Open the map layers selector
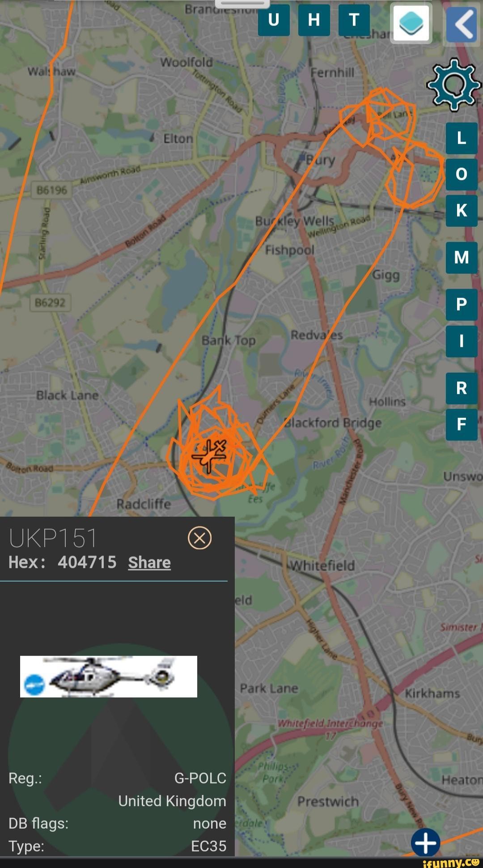Image resolution: width=483 pixels, height=868 pixels. click(411, 23)
